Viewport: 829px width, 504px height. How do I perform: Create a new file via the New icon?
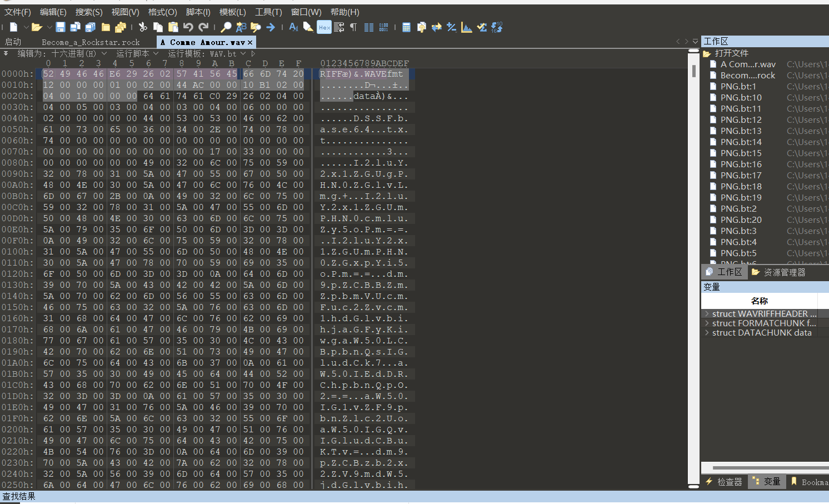pyautogui.click(x=13, y=27)
